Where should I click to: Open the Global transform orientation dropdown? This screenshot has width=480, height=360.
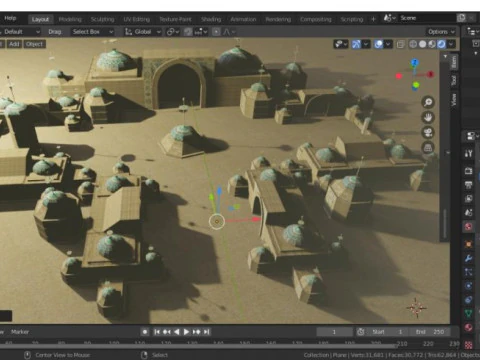(143, 32)
